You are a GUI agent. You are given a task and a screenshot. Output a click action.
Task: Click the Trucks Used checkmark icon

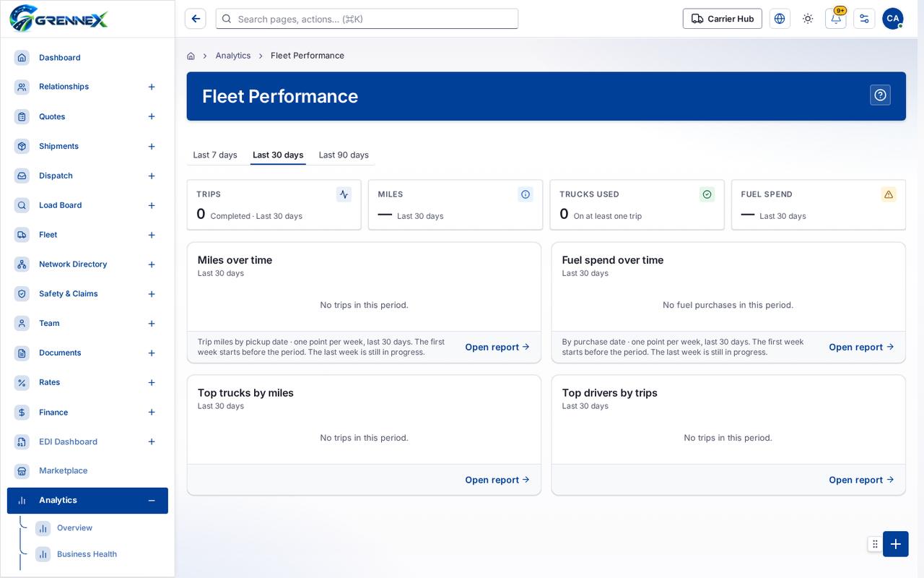[707, 194]
